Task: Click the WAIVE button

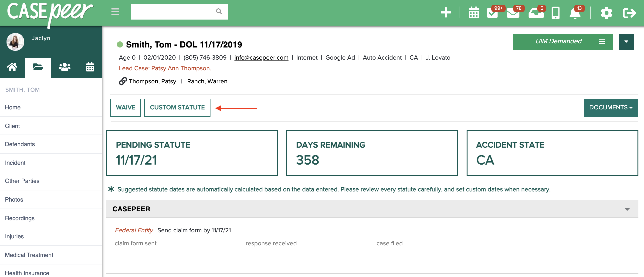Action: coord(125,108)
